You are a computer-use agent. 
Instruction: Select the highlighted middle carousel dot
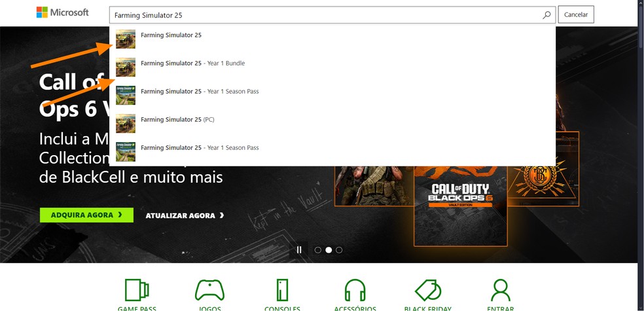point(329,250)
